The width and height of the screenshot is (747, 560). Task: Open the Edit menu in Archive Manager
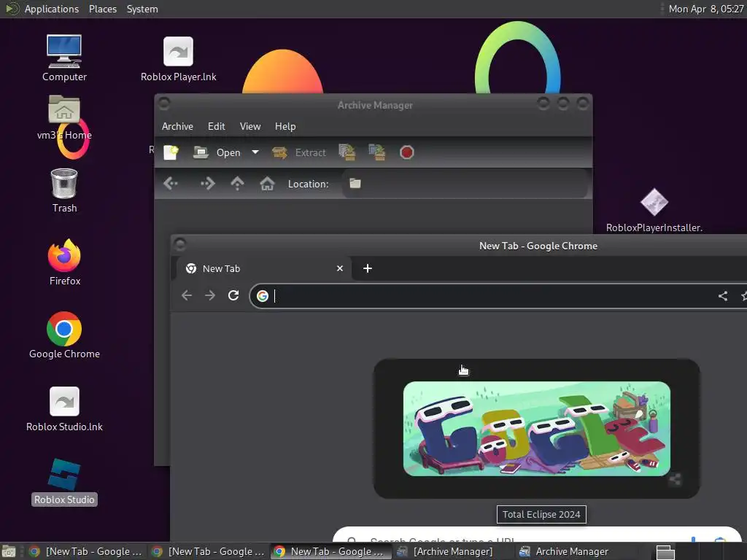pos(216,126)
